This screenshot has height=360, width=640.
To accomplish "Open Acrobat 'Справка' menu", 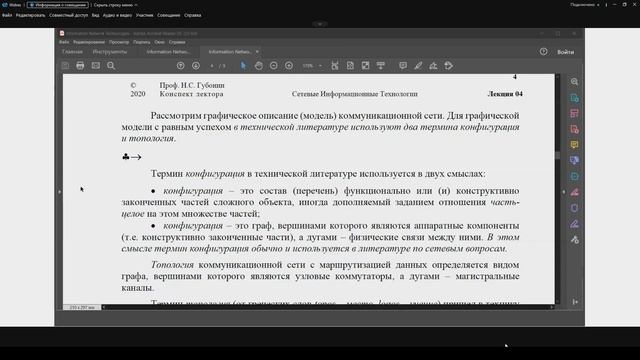I will coord(177,42).
